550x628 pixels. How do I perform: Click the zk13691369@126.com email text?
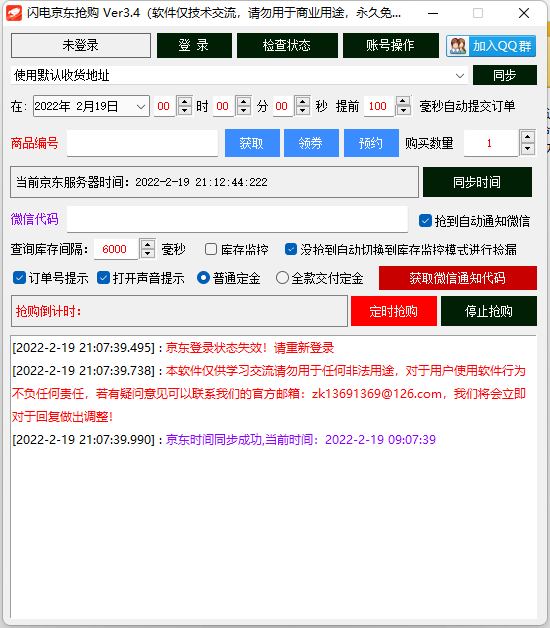point(377,394)
